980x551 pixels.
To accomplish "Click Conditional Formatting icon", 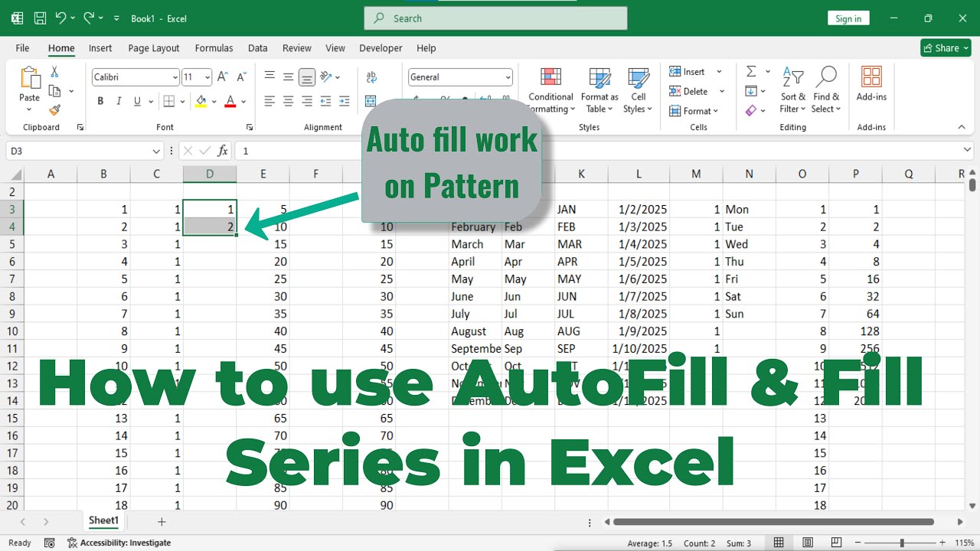I will (550, 77).
